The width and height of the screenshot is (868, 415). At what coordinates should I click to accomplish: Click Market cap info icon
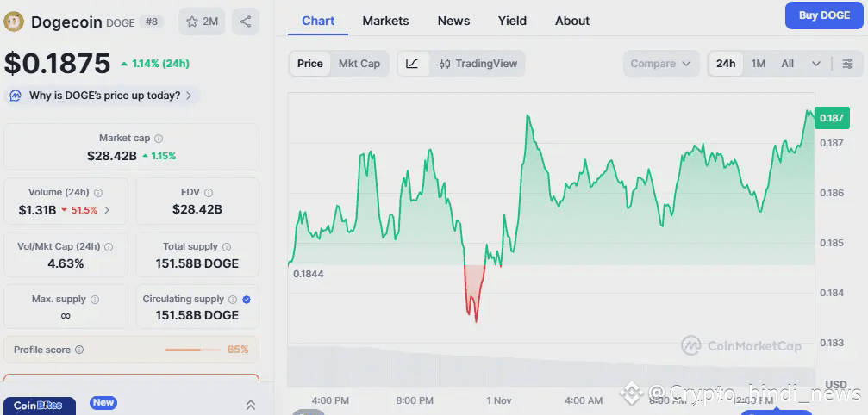tap(159, 138)
